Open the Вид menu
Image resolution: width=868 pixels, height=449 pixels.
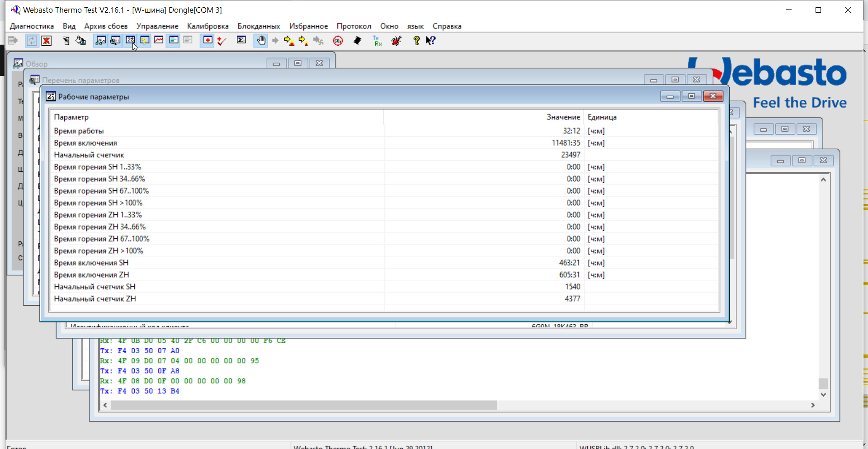click(x=69, y=26)
